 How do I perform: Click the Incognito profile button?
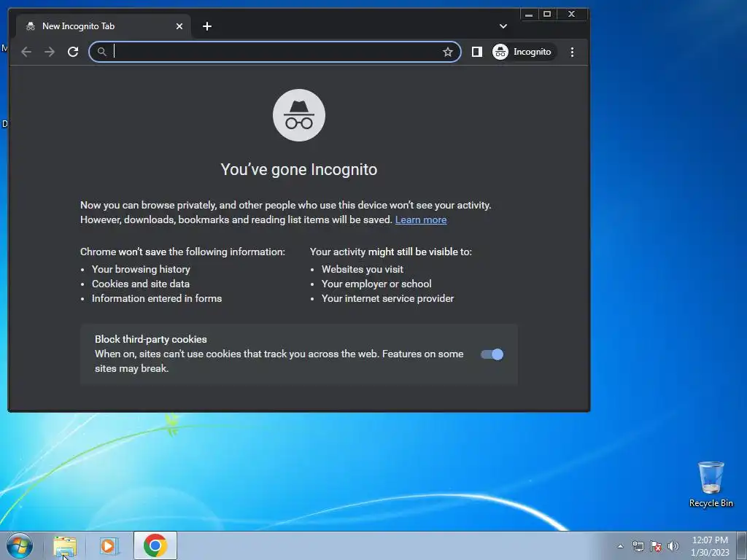[522, 52]
